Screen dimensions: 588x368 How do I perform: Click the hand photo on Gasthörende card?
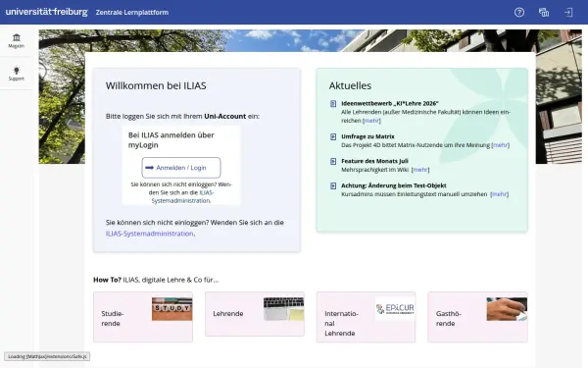tap(507, 309)
